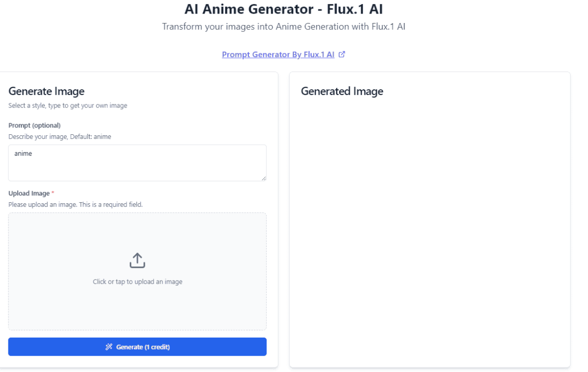Click the textarea resize handle corner
The image size is (588, 372).
(x=264, y=179)
